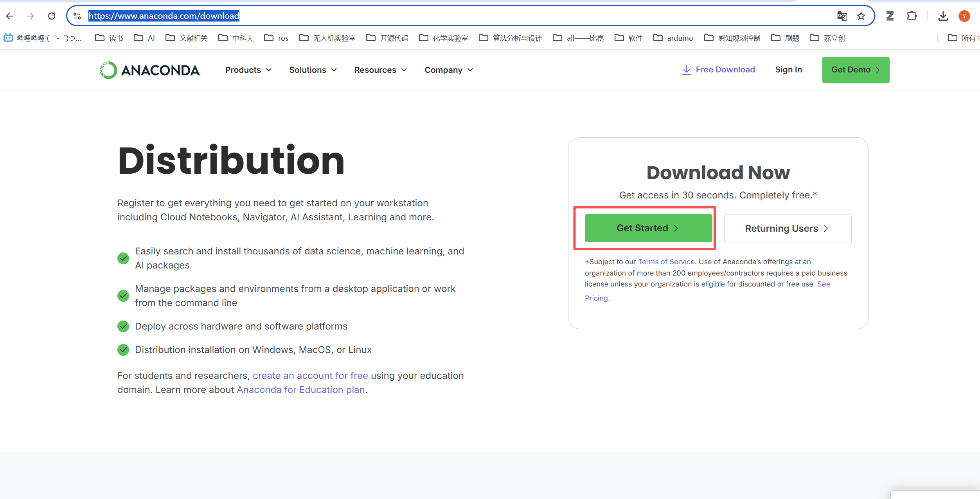
Task: Click the Anaconda logo
Action: pos(150,70)
